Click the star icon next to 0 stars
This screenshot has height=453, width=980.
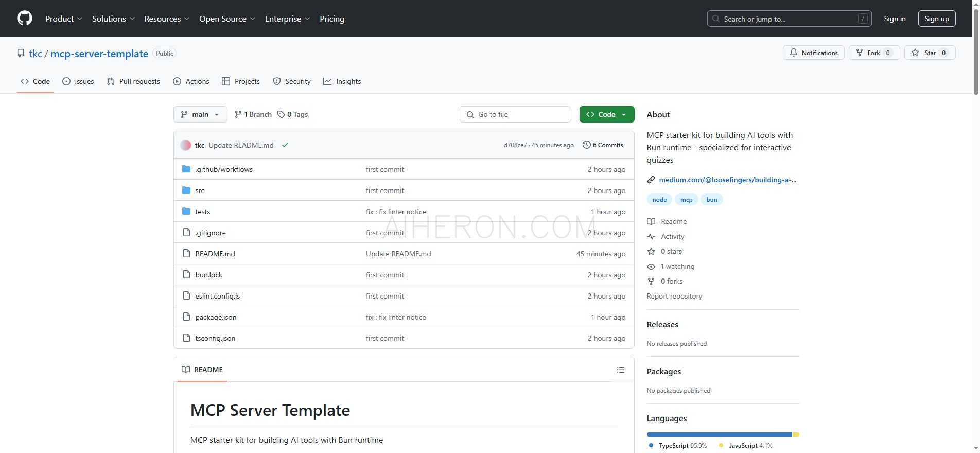(x=651, y=251)
